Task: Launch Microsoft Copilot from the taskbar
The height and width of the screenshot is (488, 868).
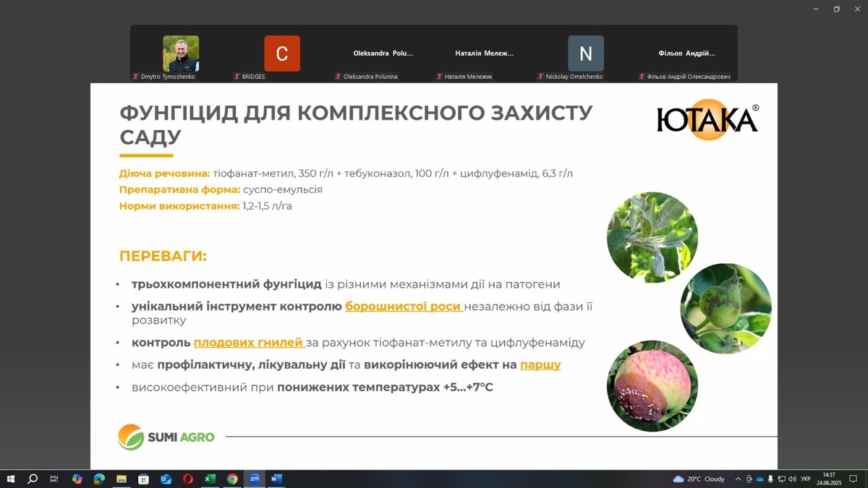Action: click(x=77, y=479)
